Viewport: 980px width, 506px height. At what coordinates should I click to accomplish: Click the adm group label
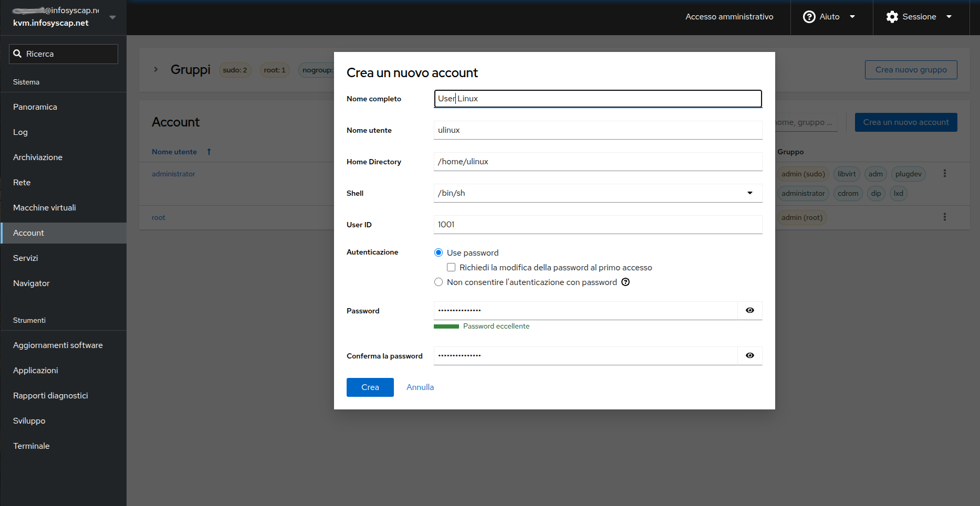pos(875,174)
